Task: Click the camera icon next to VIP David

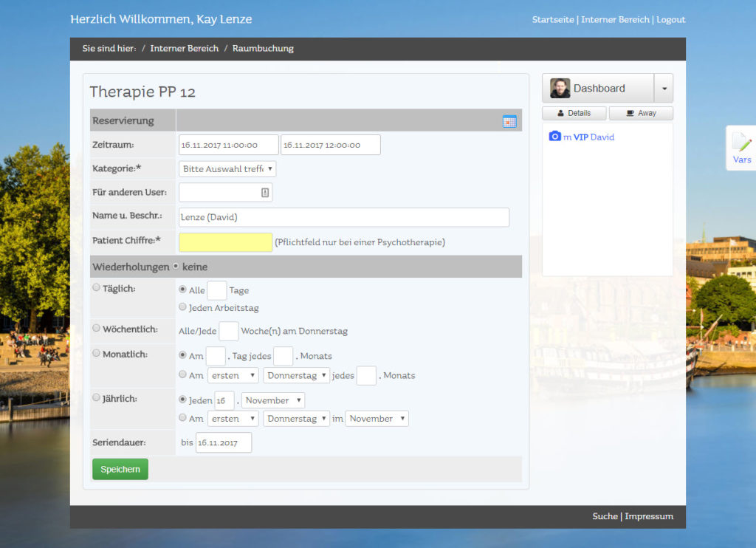Action: (x=555, y=137)
